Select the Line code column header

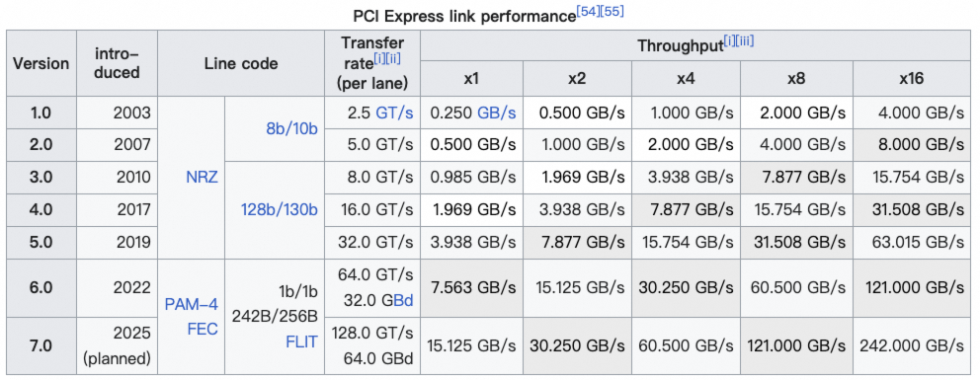[x=241, y=63]
